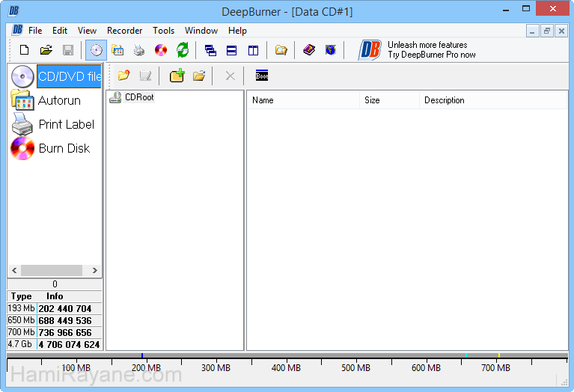Image resolution: width=574 pixels, height=392 pixels.
Task: Click the 202 440 704 info value
Action: (65, 308)
